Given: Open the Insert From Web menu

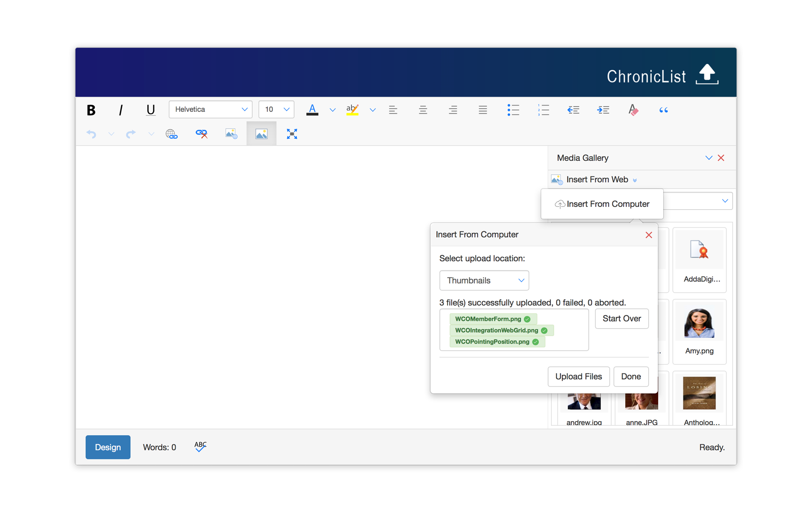Looking at the screenshot, I should coord(597,179).
